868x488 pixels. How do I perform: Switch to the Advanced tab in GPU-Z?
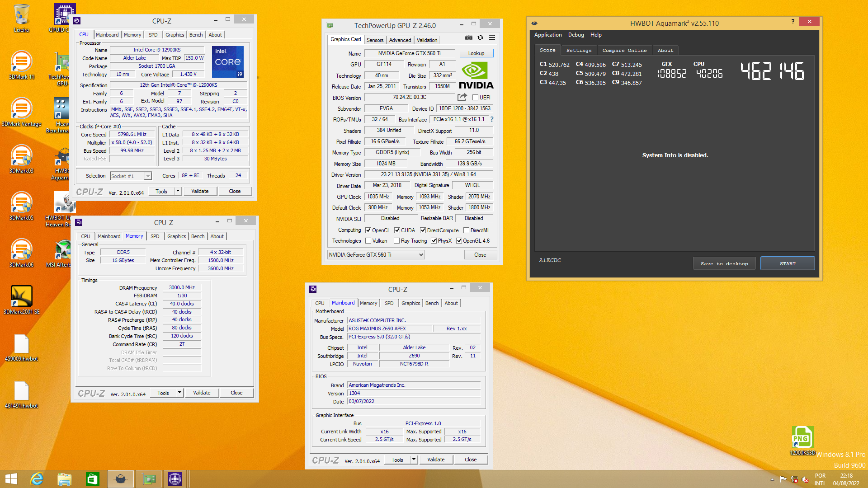tap(400, 40)
